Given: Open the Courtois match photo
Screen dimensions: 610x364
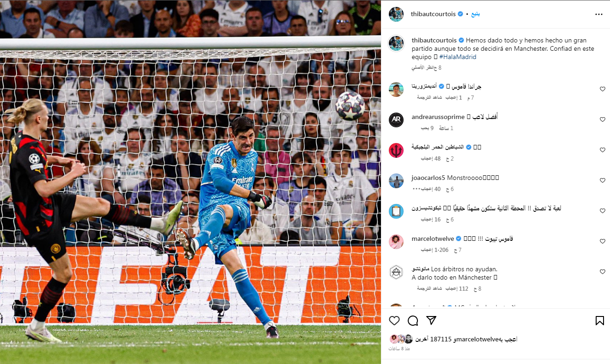Looking at the screenshot, I should pos(190,182).
